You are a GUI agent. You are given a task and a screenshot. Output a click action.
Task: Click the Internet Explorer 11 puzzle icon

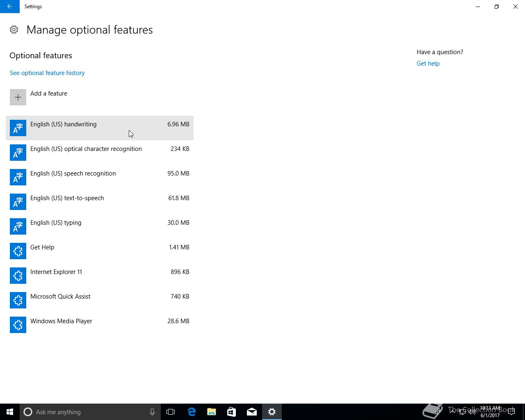click(18, 276)
